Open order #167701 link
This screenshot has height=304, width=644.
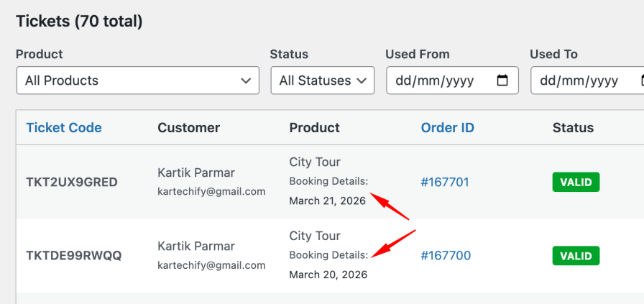(x=444, y=183)
